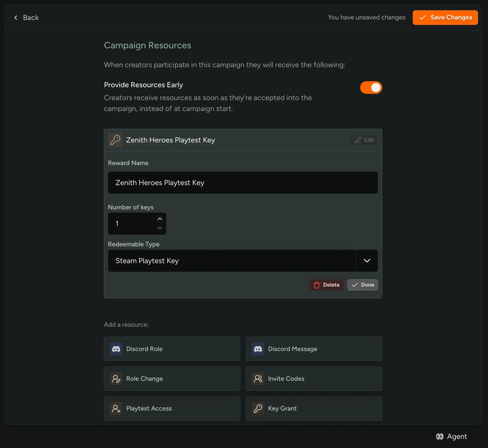
Task: Click the Key Grant key icon
Action: 258,408
